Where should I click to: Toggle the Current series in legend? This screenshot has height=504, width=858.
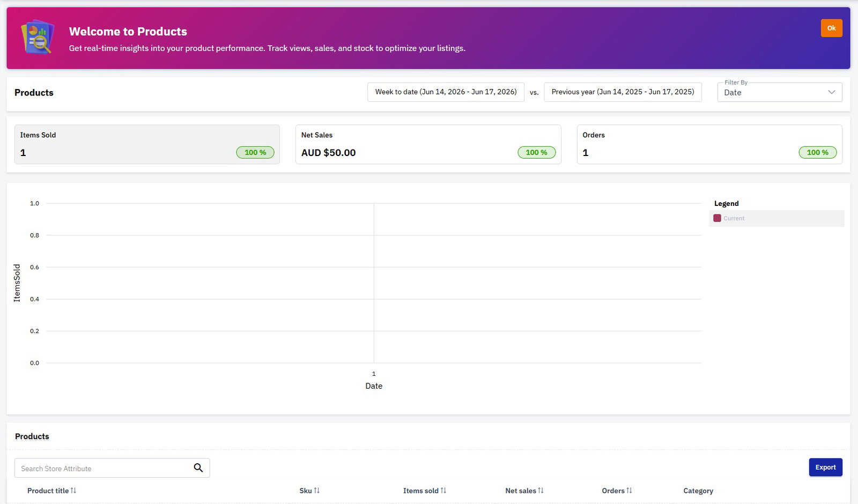tap(776, 218)
